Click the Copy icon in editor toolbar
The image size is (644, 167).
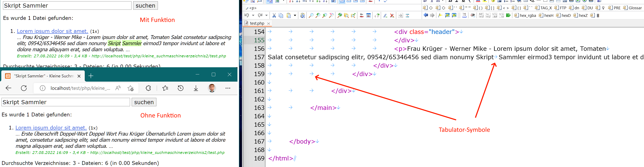click(281, 15)
